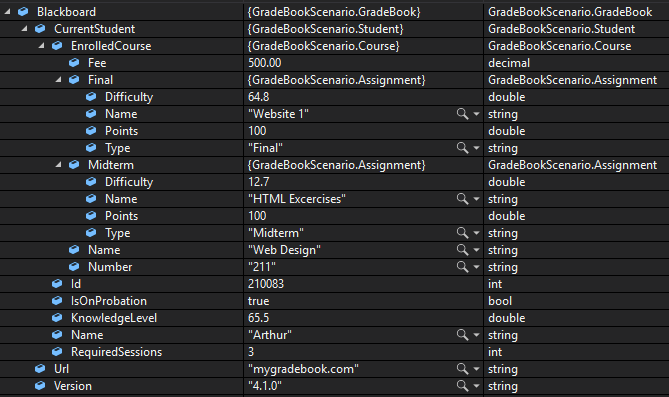Click the CurrentStudent property cube icon
This screenshot has height=397, width=669.
[x=40, y=29]
